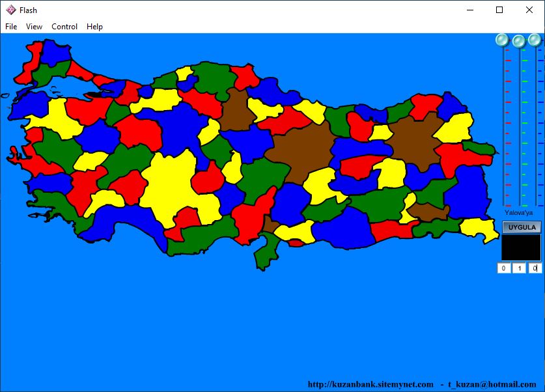Open the View menu
545x392 pixels.
34,27
